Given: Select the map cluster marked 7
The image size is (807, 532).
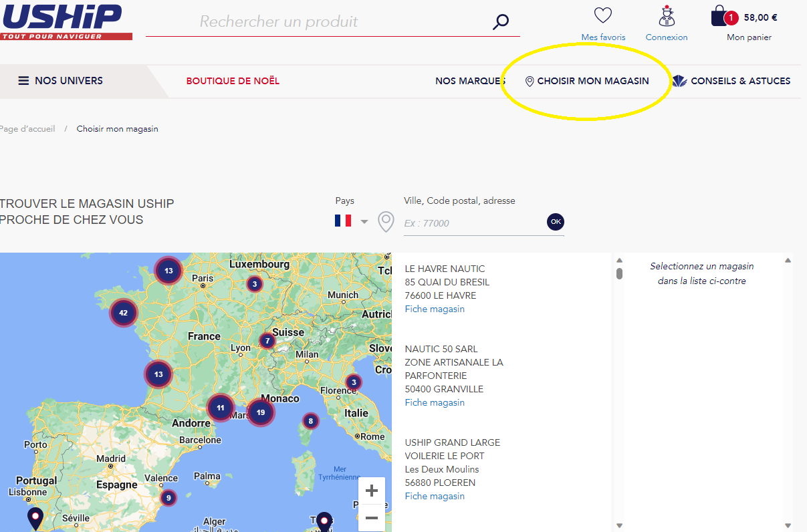Looking at the screenshot, I should coord(267,341).
